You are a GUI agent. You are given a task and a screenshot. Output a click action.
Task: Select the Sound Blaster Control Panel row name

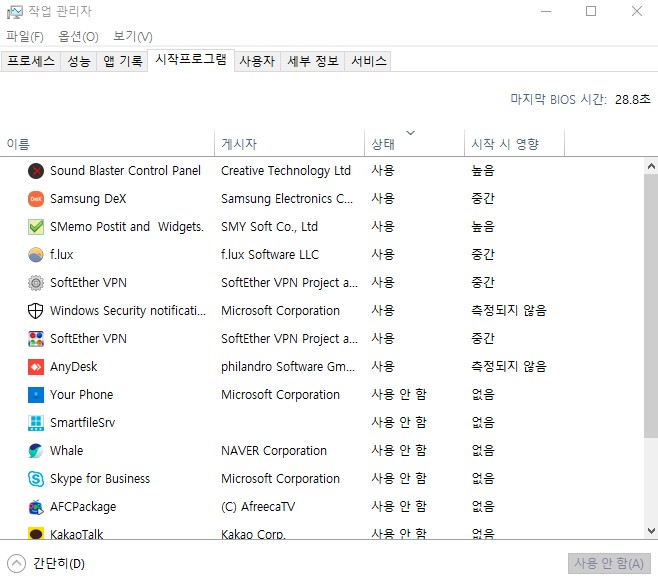tap(125, 171)
